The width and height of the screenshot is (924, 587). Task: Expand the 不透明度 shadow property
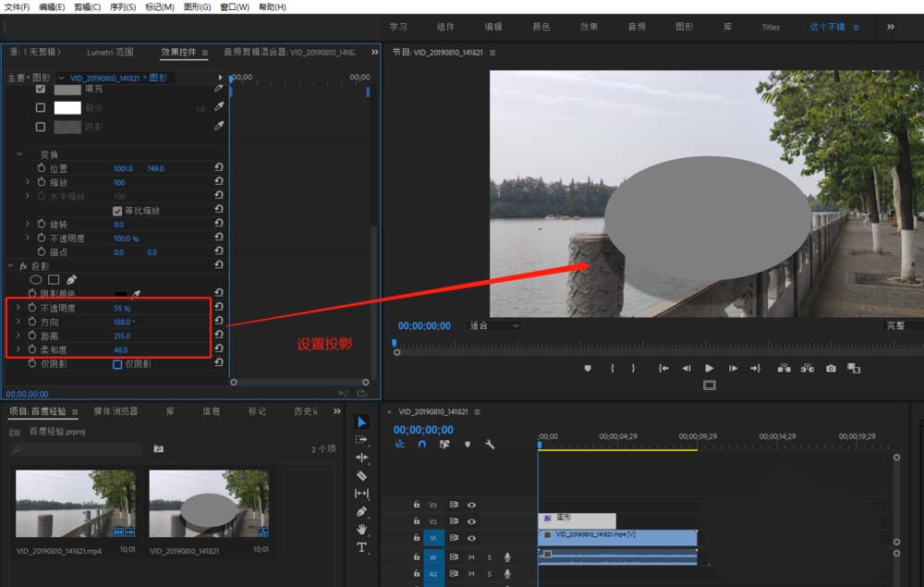click(x=18, y=308)
